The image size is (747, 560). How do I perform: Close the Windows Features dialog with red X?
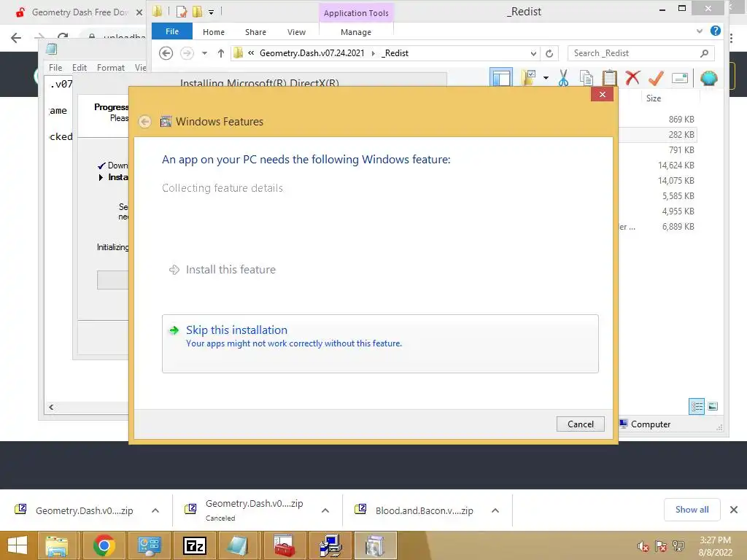click(x=602, y=94)
